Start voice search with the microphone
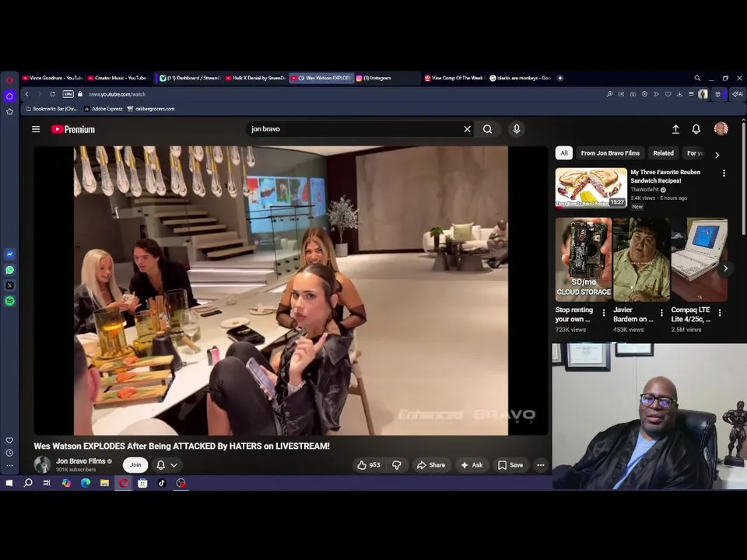 [x=517, y=129]
